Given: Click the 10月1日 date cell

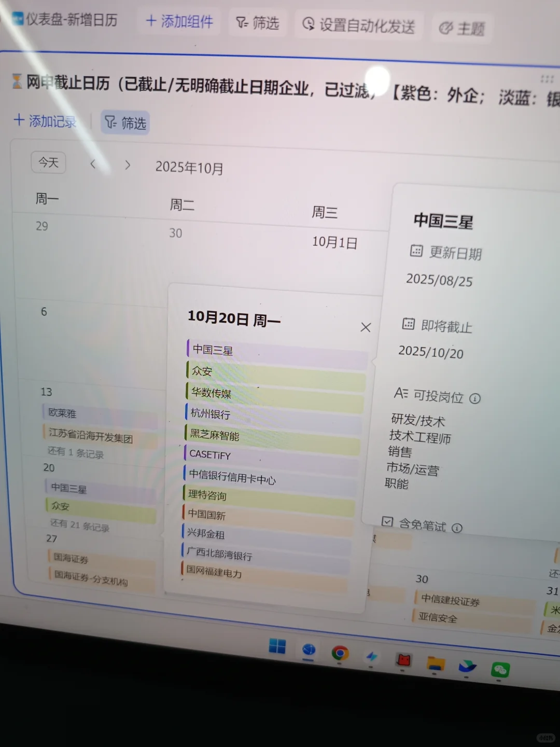Looking at the screenshot, I should 334,242.
